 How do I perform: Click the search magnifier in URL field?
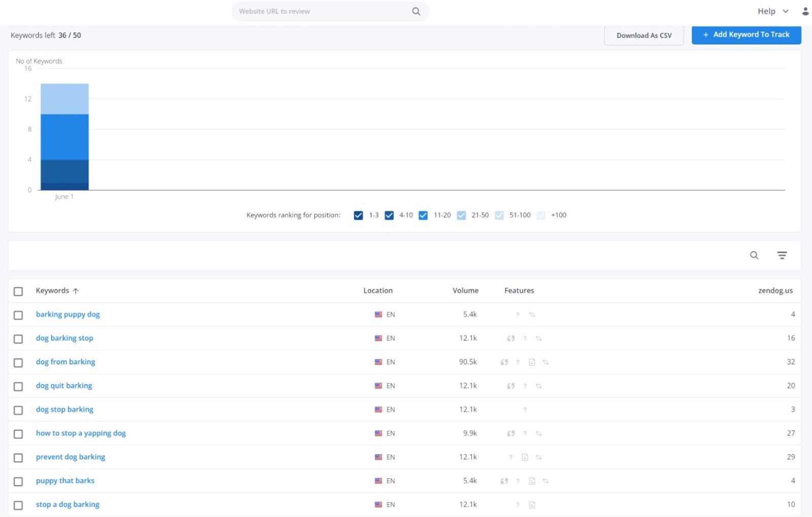[416, 11]
